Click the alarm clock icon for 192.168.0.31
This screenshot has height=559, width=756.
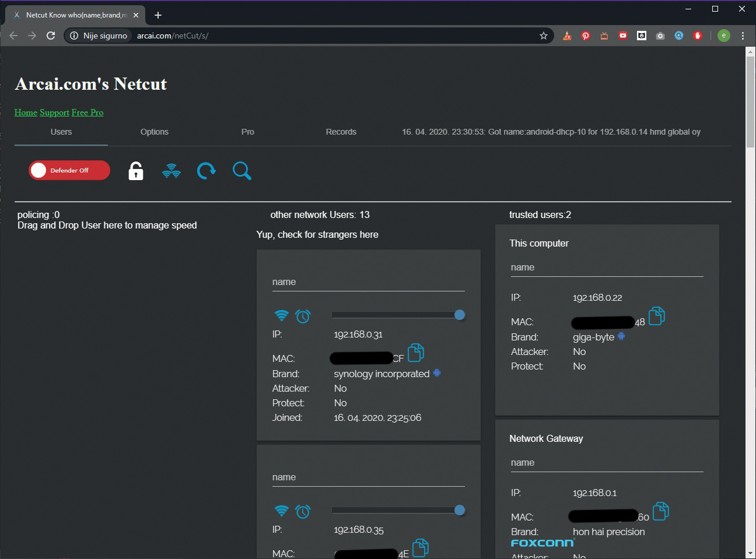click(x=303, y=316)
